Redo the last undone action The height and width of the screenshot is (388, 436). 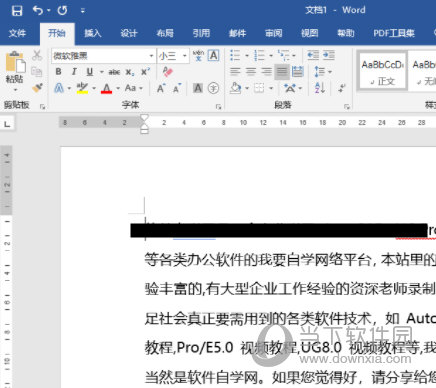[x=62, y=11]
